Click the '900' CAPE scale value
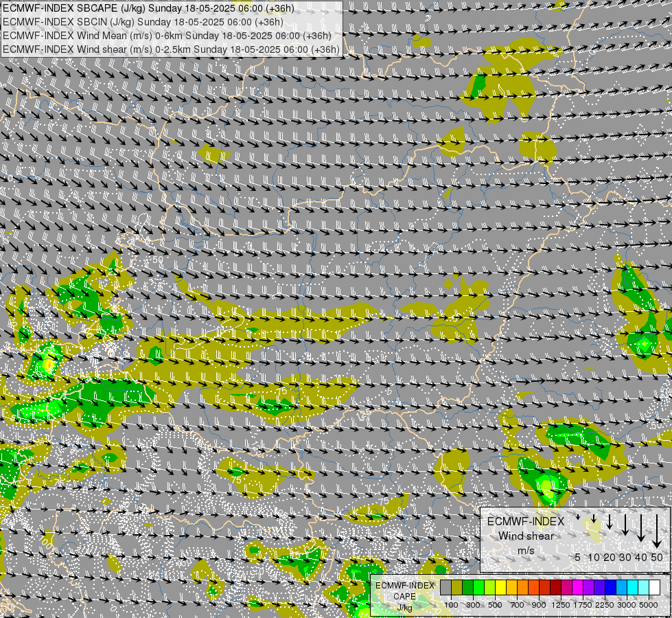The image size is (672, 618). point(539,605)
